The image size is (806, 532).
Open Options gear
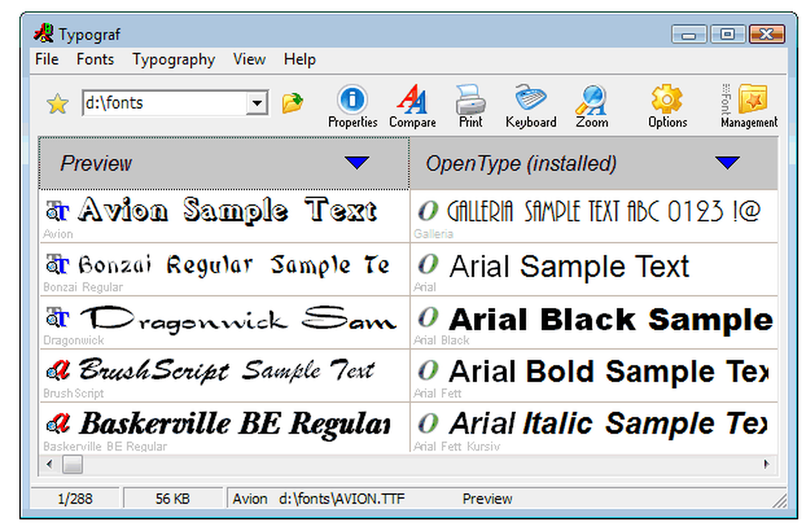pyautogui.click(x=667, y=106)
